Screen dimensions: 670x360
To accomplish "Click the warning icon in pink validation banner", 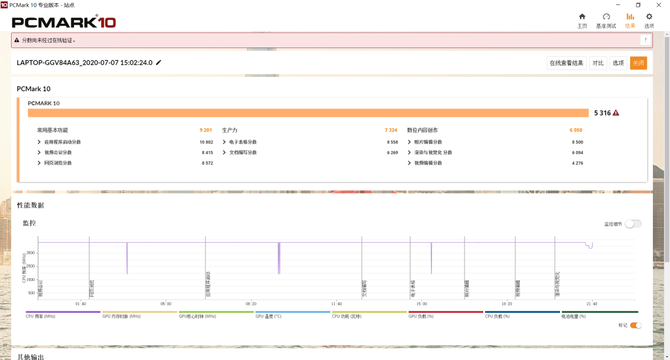I will pos(17,40).
